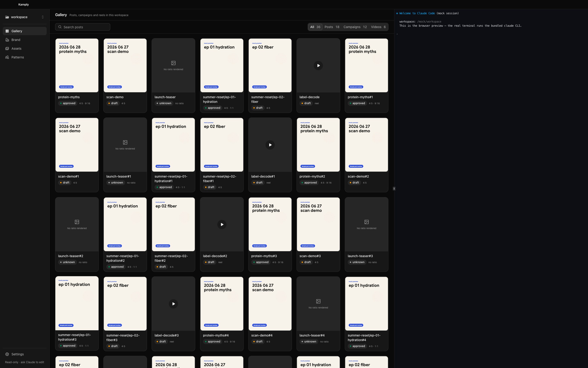Open the scan-demo#1 thumbnail
Screen dimensions: 588x368
tap(77, 145)
